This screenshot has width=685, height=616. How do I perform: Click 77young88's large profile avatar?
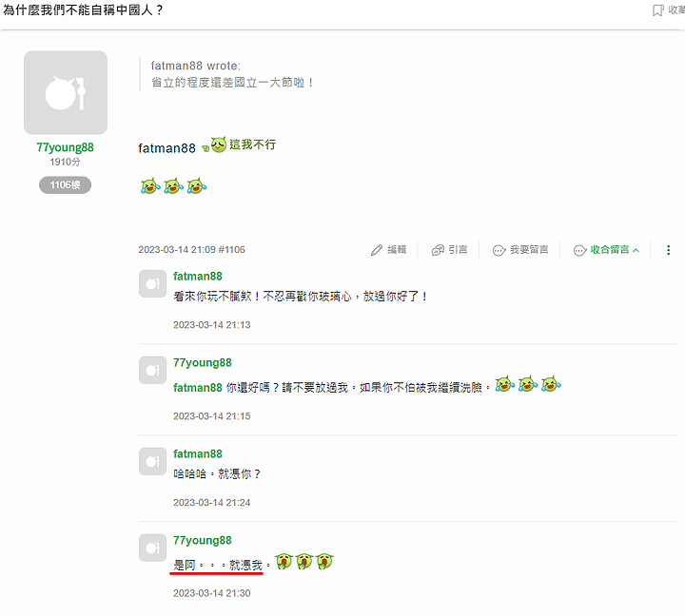pos(66,92)
